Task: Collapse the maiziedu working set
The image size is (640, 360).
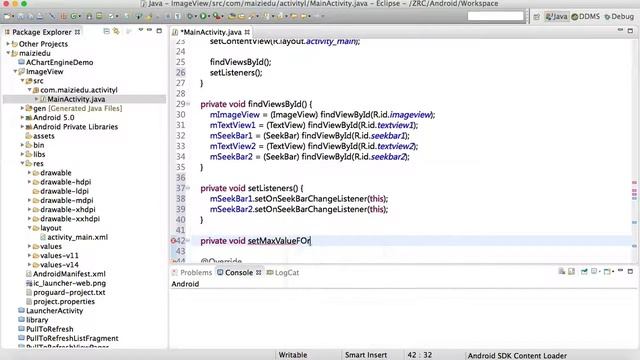Action: [8, 53]
